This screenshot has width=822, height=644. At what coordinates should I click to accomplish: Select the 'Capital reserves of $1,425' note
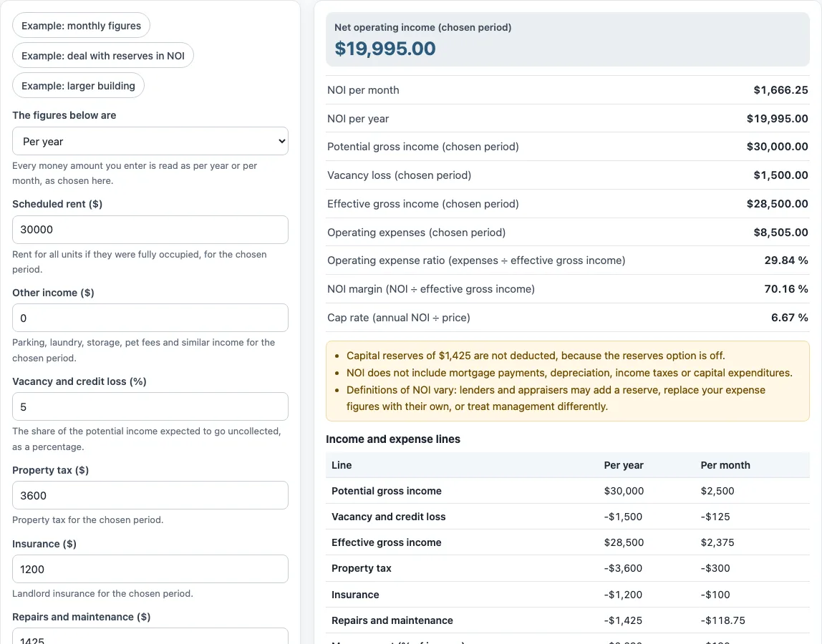pos(536,356)
